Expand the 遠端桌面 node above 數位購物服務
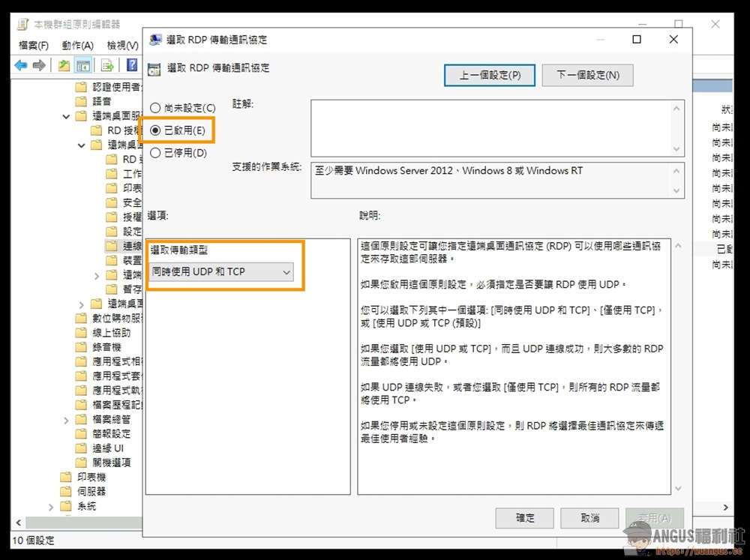The width and height of the screenshot is (750, 560). (x=81, y=304)
